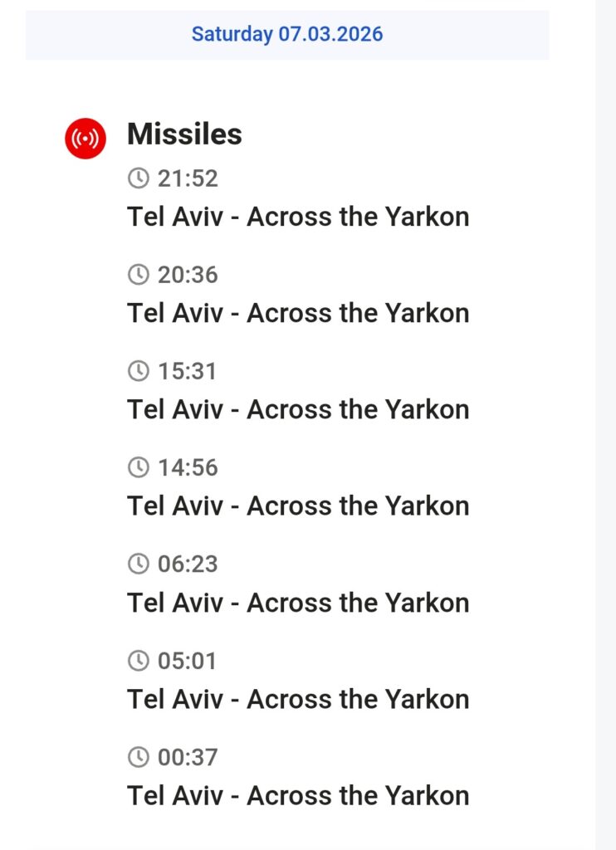
Task: Tap the 05:01 Across the Yarkon location
Action: (298, 699)
